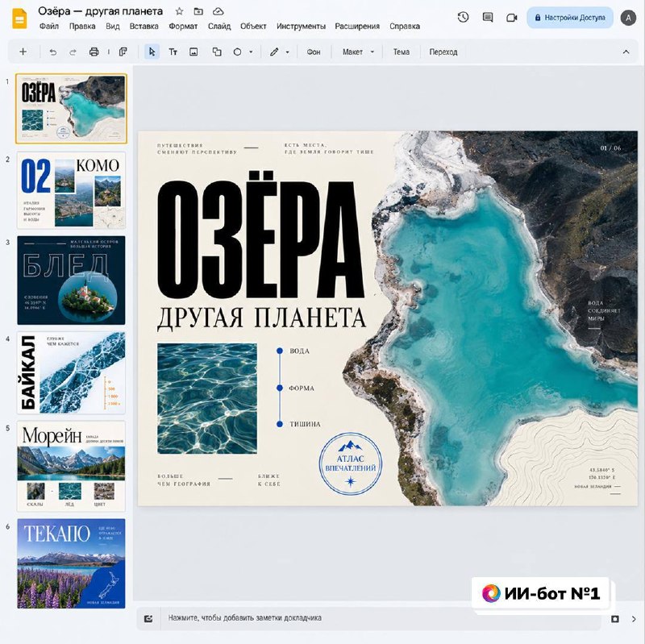
Task: Click the Переход transition button
Action: coord(443,52)
